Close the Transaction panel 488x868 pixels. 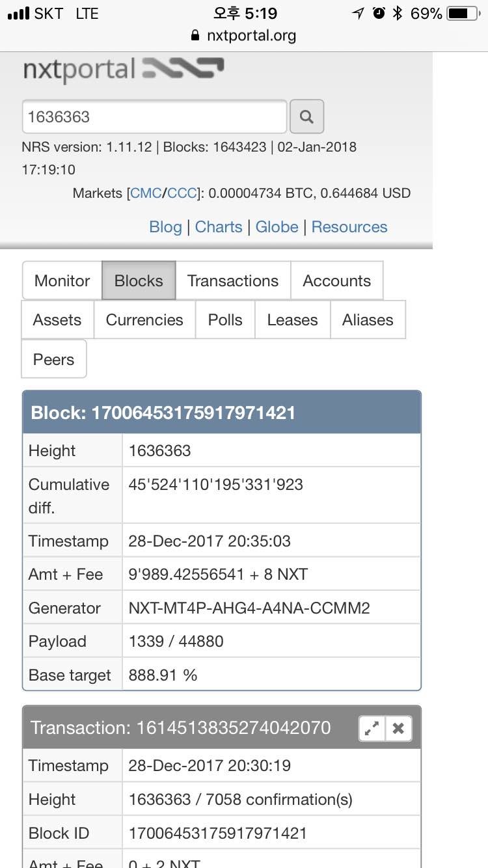[398, 729]
